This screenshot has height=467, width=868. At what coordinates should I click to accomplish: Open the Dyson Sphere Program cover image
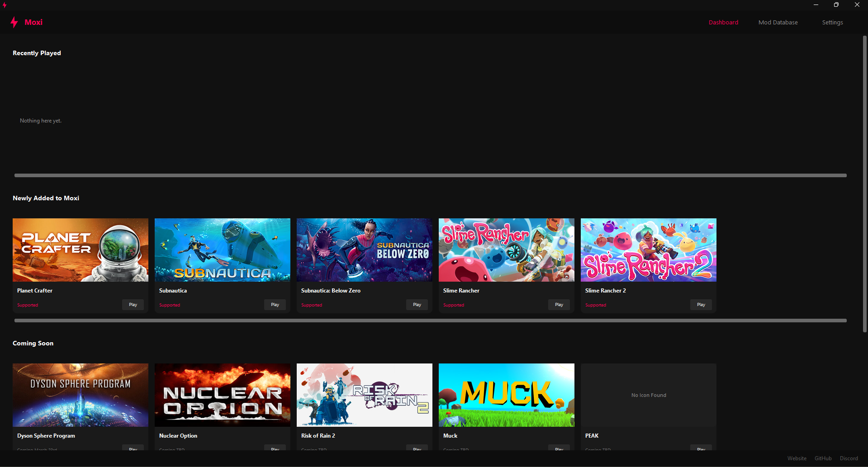coord(81,395)
